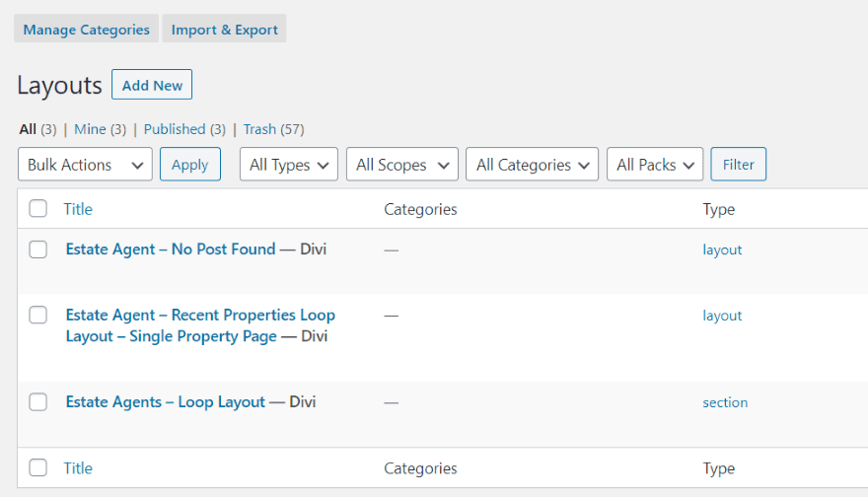This screenshot has width=868, height=497.
Task: Show layouts in the Trash
Action: click(x=259, y=129)
